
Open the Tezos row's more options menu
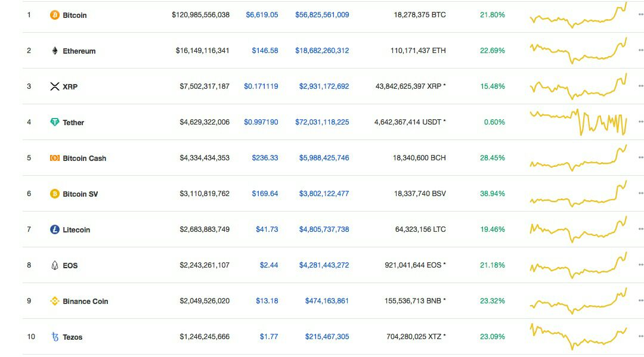(640, 337)
